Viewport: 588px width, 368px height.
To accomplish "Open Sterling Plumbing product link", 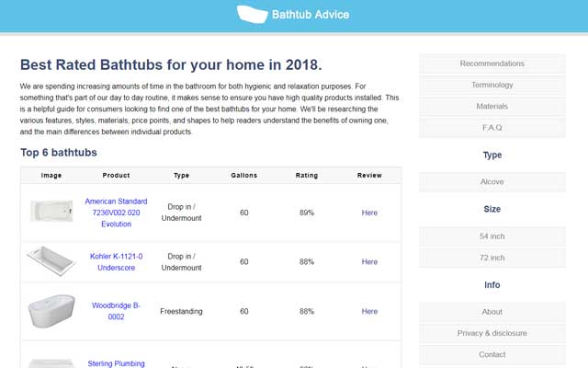I will [x=116, y=363].
